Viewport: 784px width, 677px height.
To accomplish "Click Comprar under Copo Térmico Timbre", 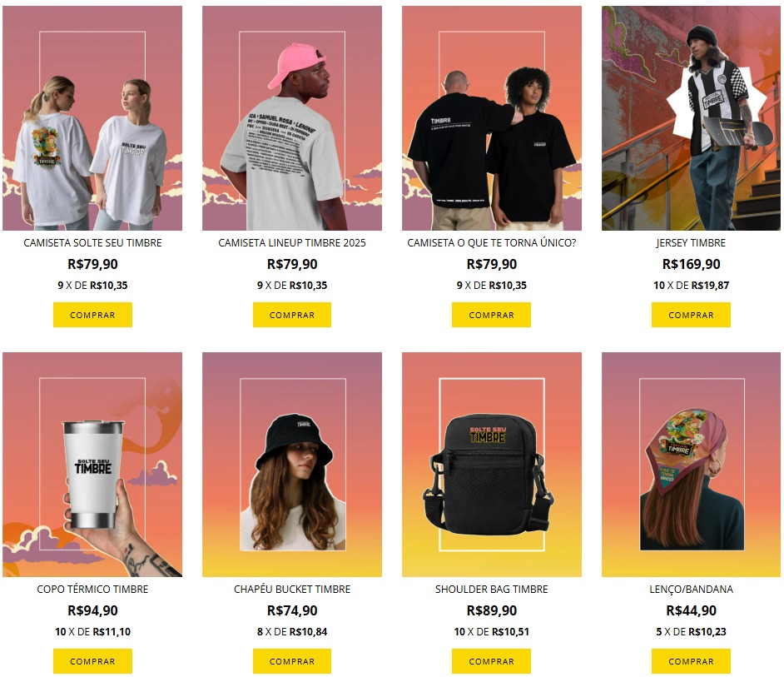I will click(x=92, y=661).
